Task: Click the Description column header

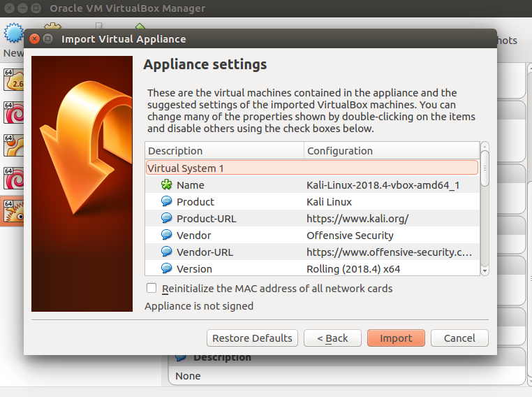Action: click(224, 150)
